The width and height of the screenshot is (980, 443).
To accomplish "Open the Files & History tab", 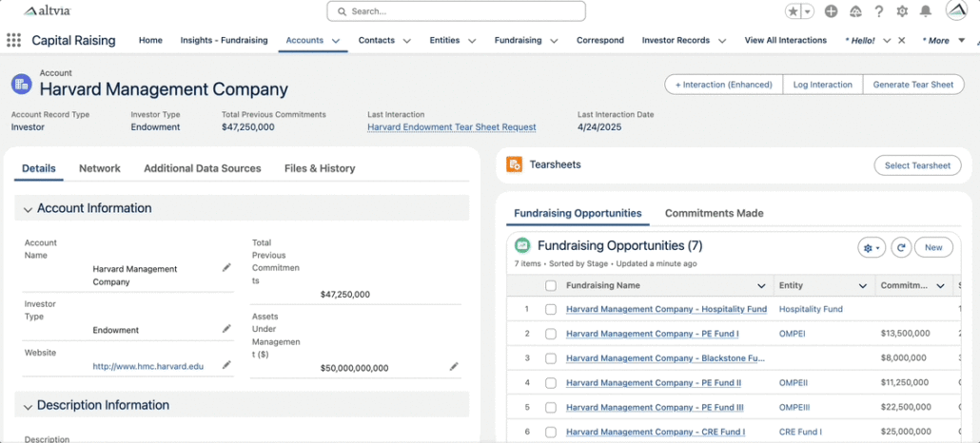I will click(319, 168).
